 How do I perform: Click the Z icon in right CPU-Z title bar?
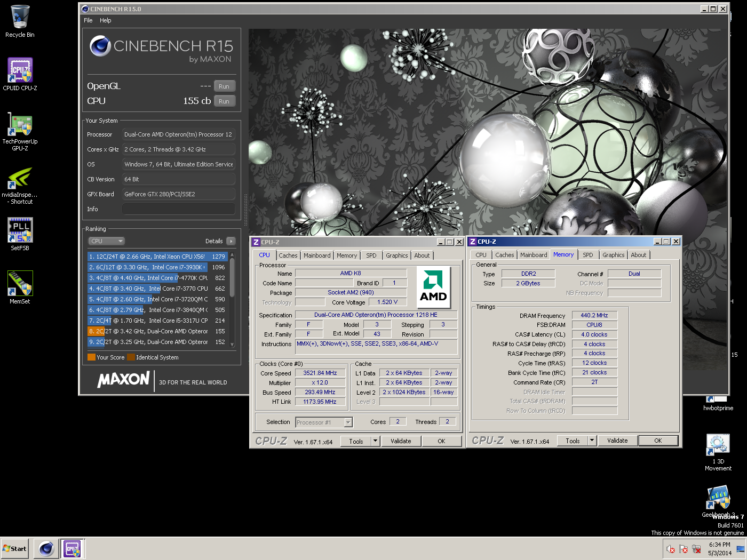[472, 242]
